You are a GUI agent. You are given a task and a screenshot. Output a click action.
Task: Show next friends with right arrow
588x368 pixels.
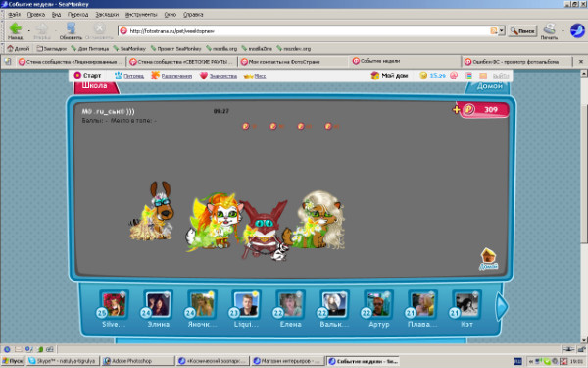502,307
